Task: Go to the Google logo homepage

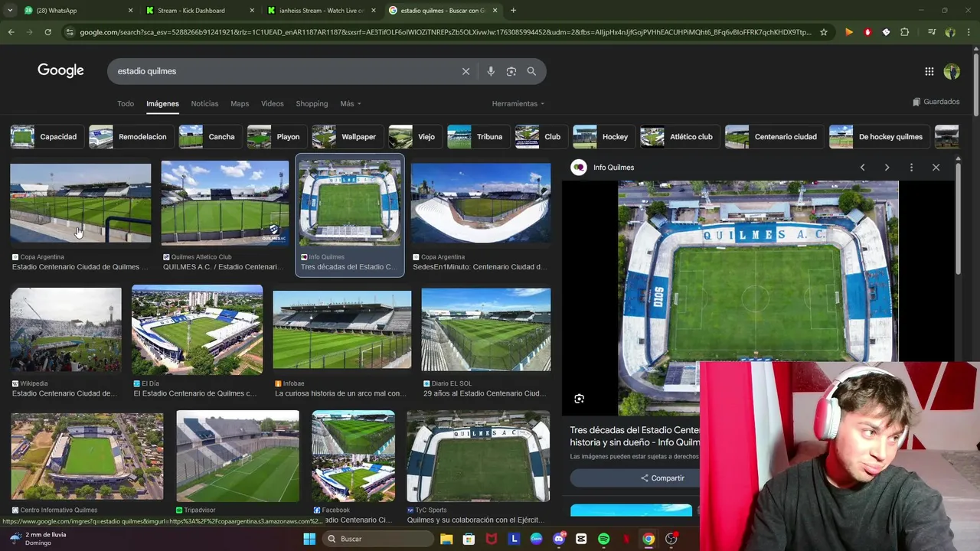Action: [60, 70]
